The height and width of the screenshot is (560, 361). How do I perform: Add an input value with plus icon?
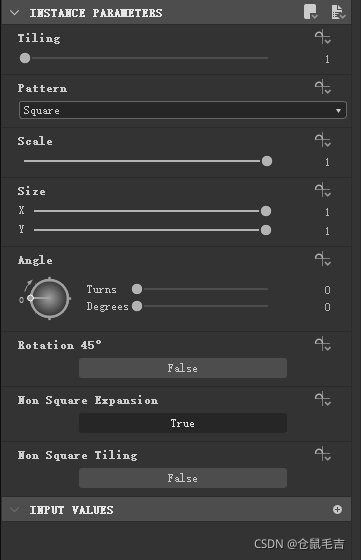click(337, 509)
